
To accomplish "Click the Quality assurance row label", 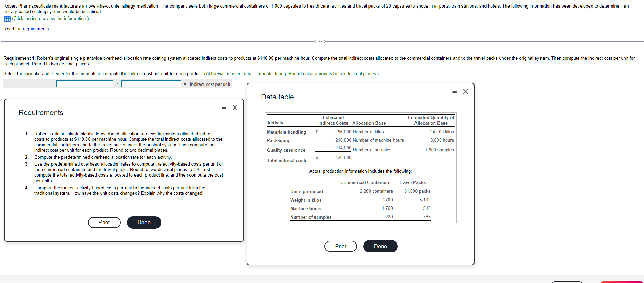I will [x=286, y=150].
